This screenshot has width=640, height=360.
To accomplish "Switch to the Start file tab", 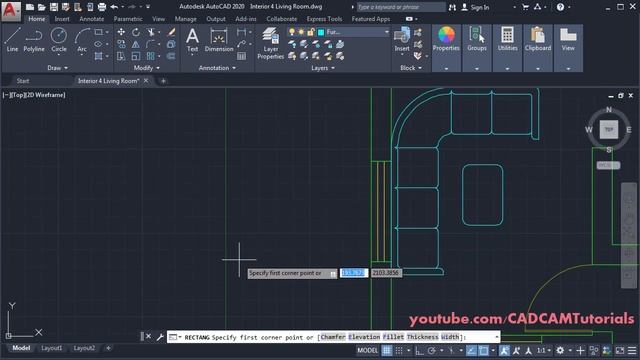I will point(23,81).
